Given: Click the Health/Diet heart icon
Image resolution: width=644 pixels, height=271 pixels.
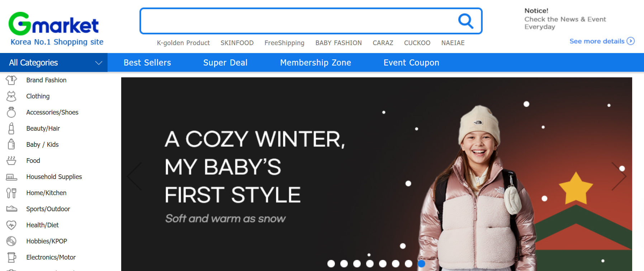Looking at the screenshot, I should pyautogui.click(x=11, y=225).
